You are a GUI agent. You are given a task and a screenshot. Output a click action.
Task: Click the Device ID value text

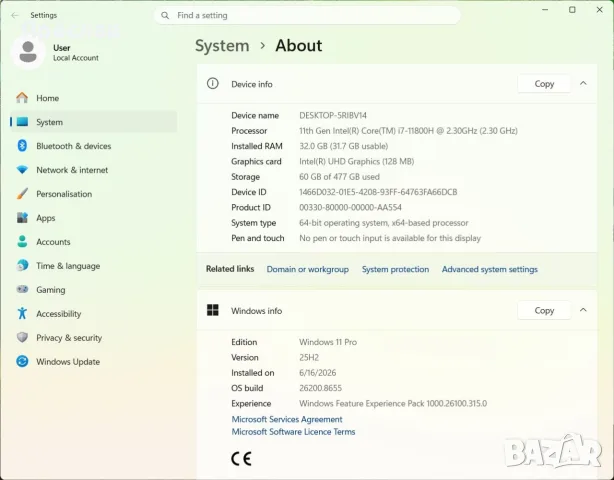378,192
